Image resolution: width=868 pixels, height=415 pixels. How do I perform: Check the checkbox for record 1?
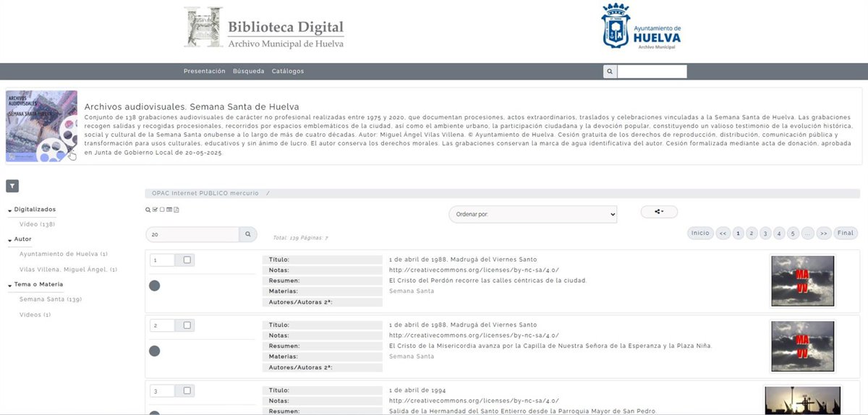187,260
